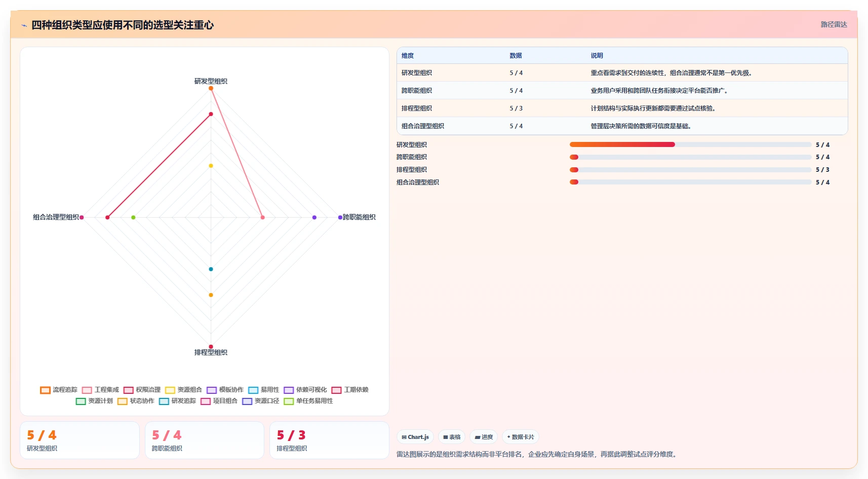Select the 进度 chip

484,437
